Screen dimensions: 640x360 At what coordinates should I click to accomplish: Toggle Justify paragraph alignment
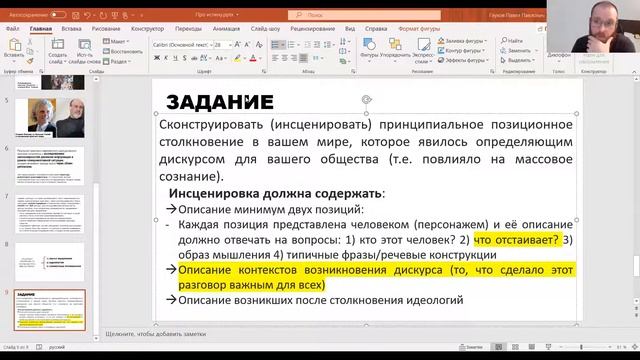pos(303,58)
